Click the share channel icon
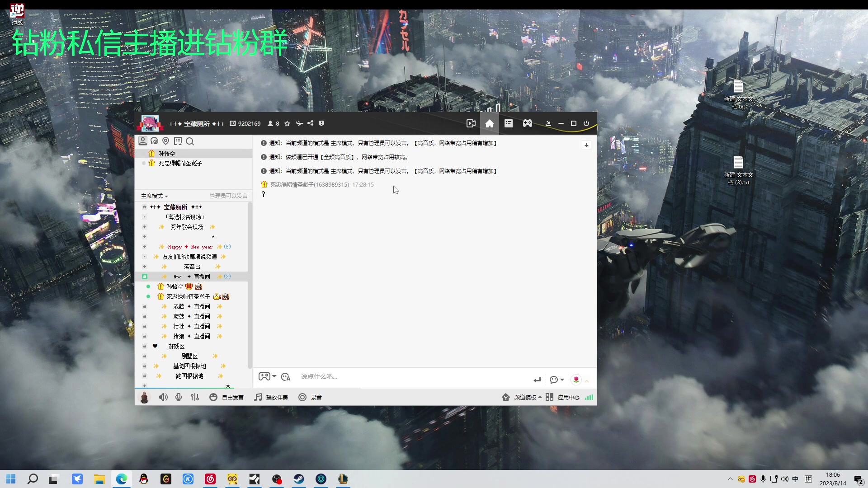The image size is (868, 488). (x=310, y=123)
